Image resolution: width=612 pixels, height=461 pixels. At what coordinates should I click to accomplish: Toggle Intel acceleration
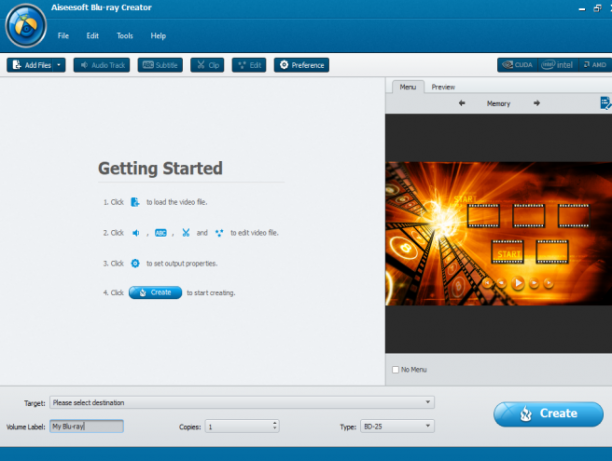coord(557,65)
